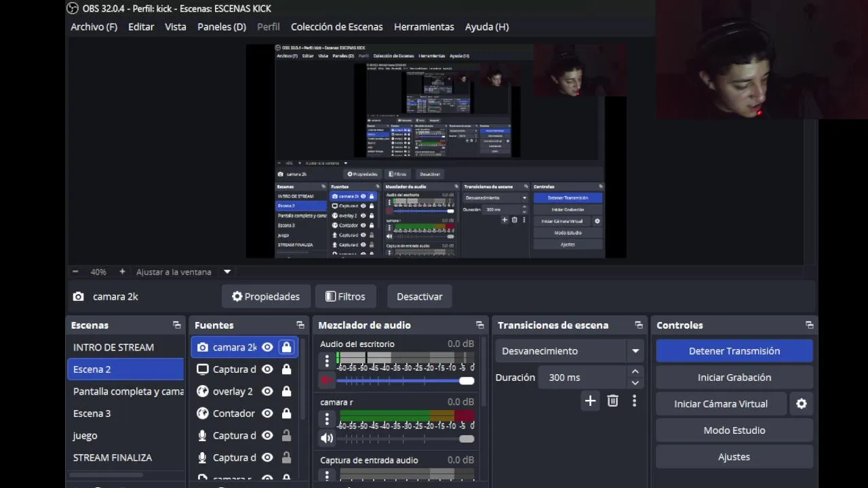The image size is (868, 488).
Task: Open the Herramientas menu
Action: (424, 27)
